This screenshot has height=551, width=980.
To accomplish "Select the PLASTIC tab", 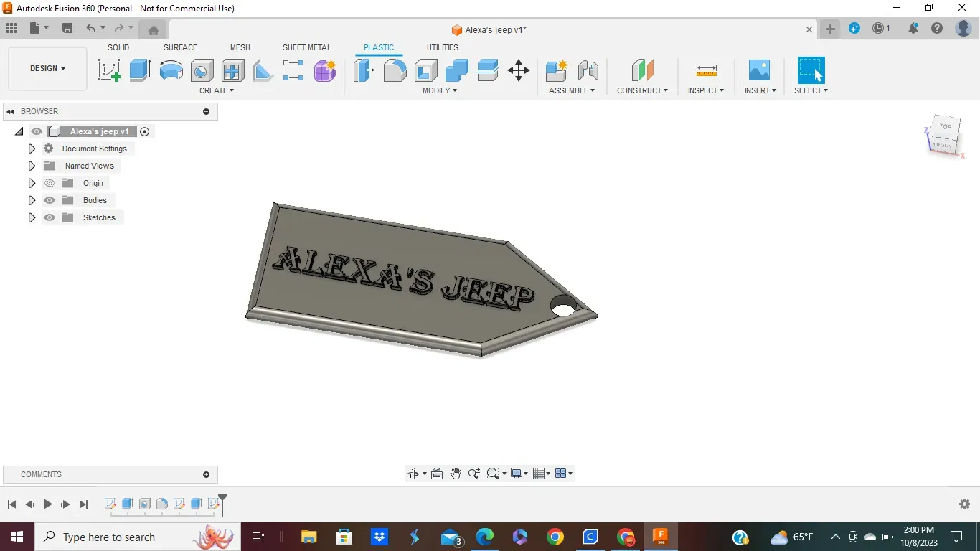I will [379, 47].
